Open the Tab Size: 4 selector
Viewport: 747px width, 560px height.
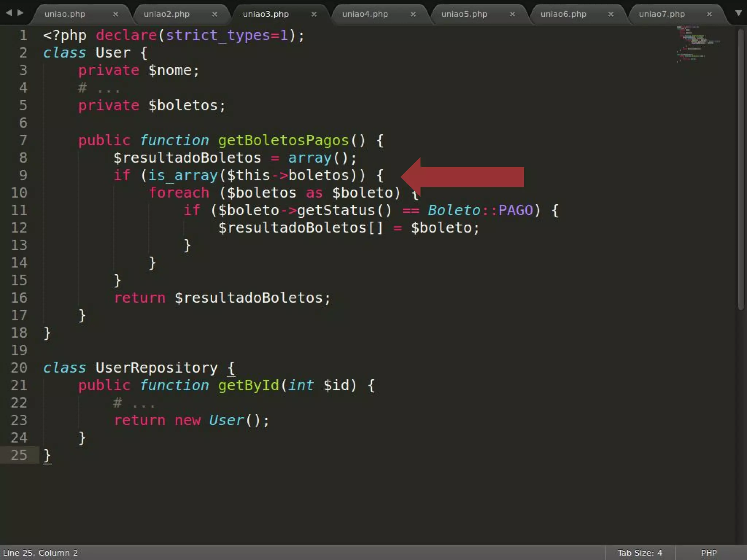click(639, 553)
